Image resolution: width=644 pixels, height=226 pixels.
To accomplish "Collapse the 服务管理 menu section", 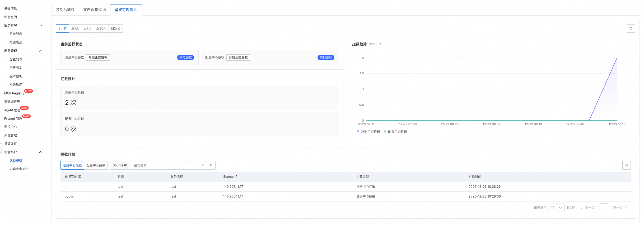I will 41,26.
